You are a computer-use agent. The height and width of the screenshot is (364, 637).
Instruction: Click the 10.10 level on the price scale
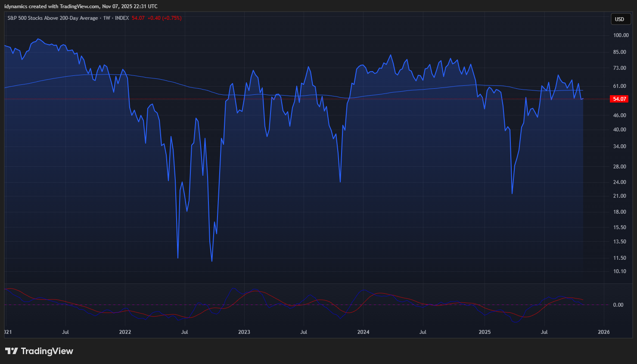pos(619,271)
